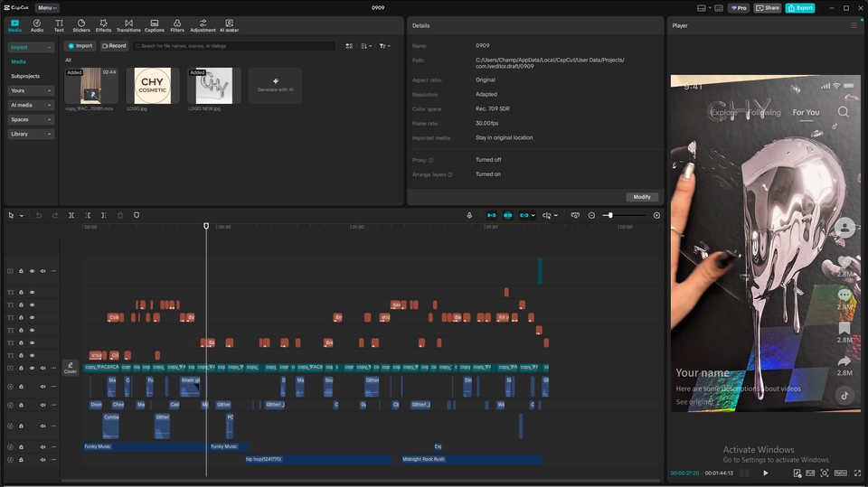Open the AI avatar panel

229,25
